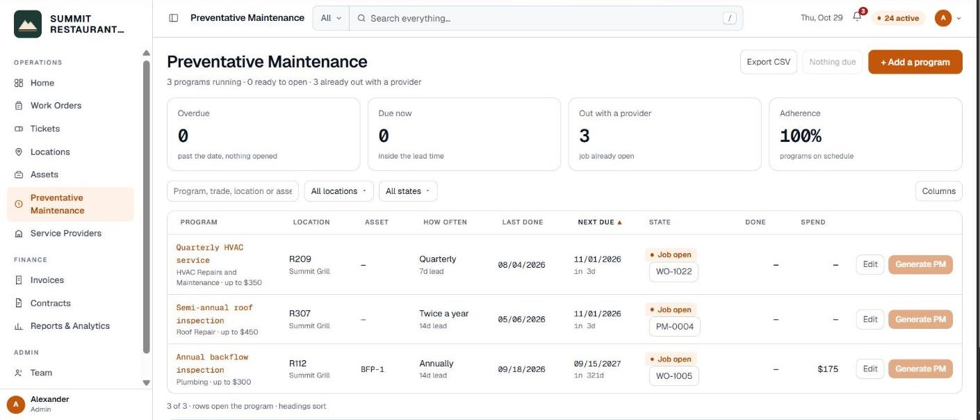Sort by Spend column header
980x420 pixels.
point(813,223)
